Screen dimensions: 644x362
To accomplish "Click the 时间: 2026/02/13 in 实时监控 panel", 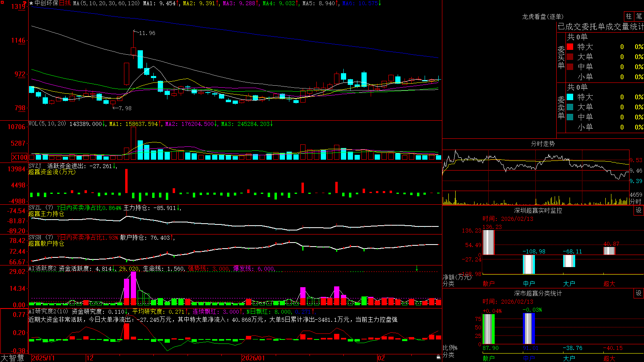I will pos(508,219).
